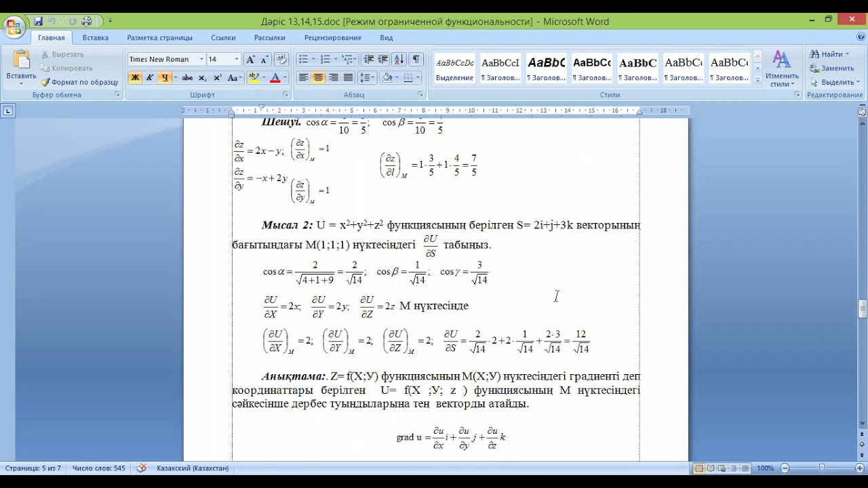Image resolution: width=868 pixels, height=488 pixels.
Task: Click zoom out minus button
Action: coord(785,468)
